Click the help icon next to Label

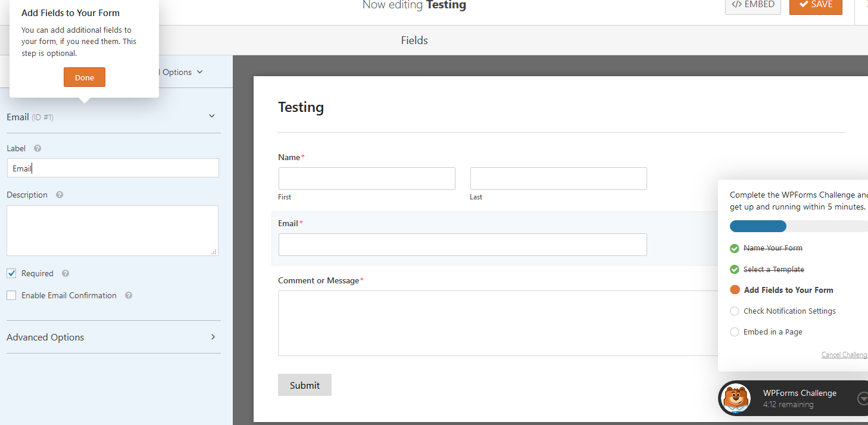tap(38, 148)
